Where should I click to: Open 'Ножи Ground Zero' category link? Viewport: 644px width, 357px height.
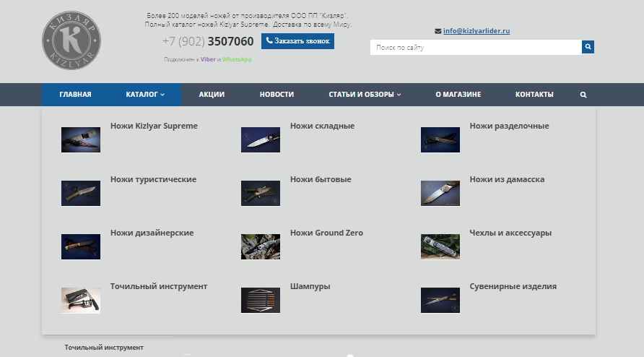tap(326, 233)
